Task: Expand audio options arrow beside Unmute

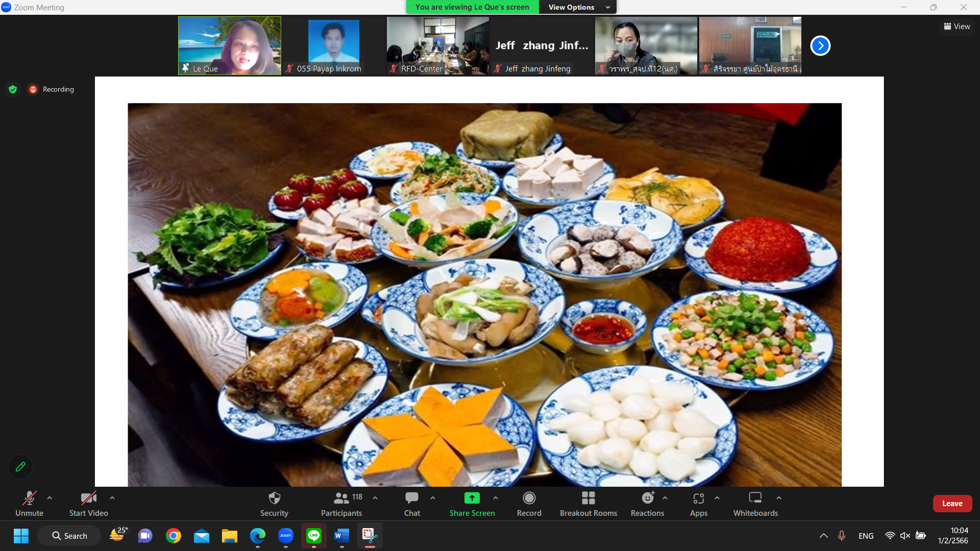Action: (50, 498)
